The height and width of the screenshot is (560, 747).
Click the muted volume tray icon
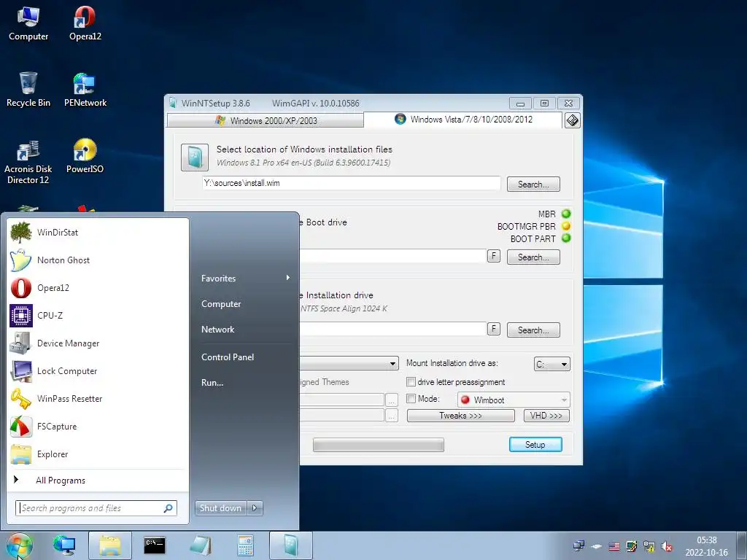[667, 546]
